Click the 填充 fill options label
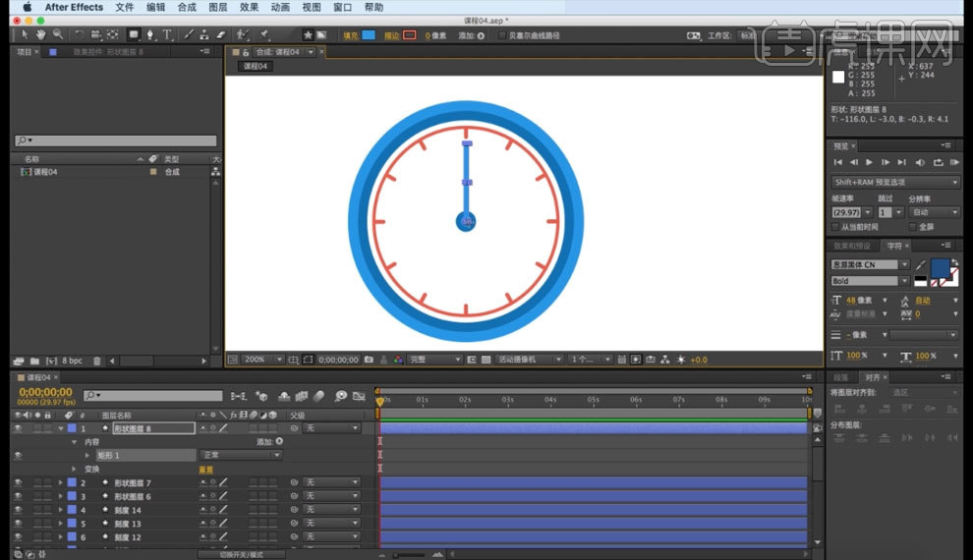 [x=350, y=35]
